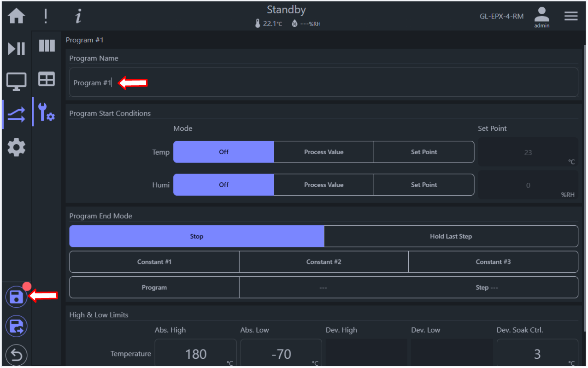Image resolution: width=588 pixels, height=368 pixels.
Task: Click the 'Program End Mode' heading
Action: (x=100, y=216)
